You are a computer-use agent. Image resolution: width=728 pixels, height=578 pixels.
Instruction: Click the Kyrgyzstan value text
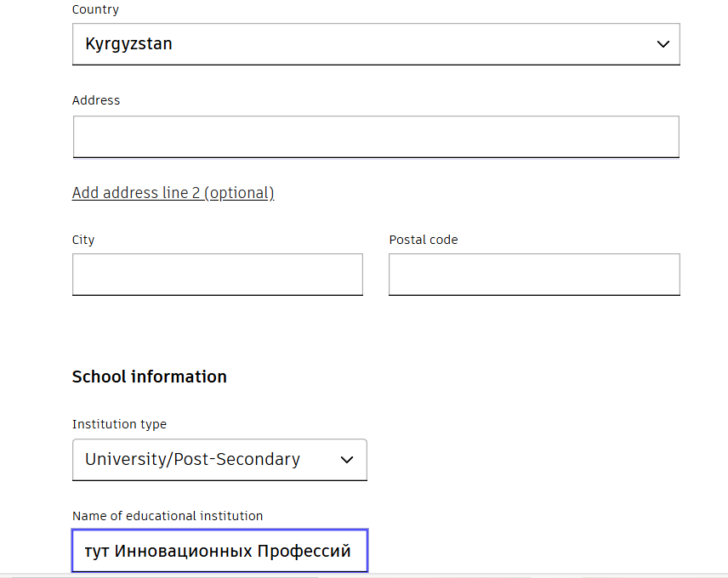pos(128,44)
